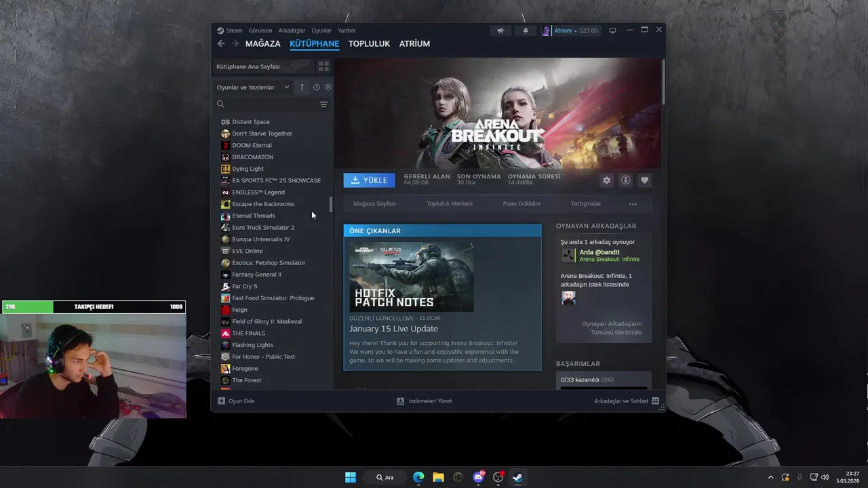Open Topluluk Merkezi link
The width and height of the screenshot is (868, 488).
[450, 203]
